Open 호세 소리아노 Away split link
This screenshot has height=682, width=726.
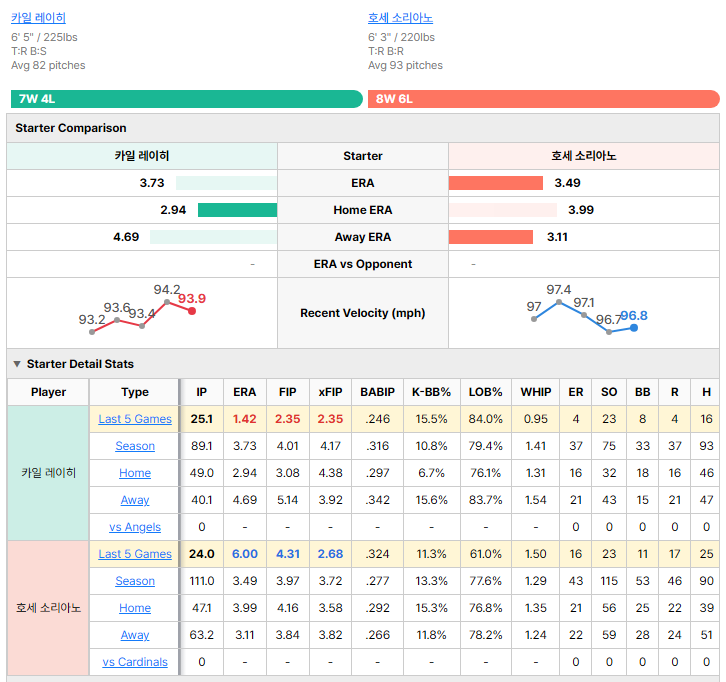pyautogui.click(x=135, y=635)
